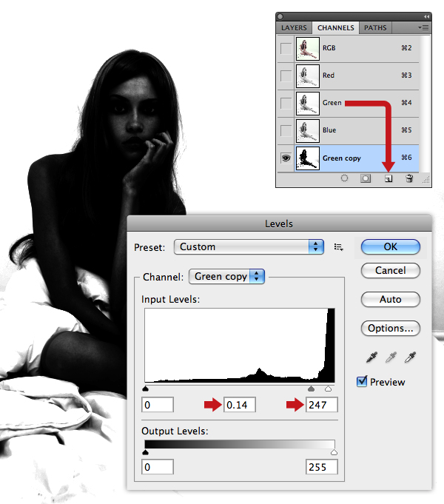
Task: Open Levels Options button
Action: (390, 328)
